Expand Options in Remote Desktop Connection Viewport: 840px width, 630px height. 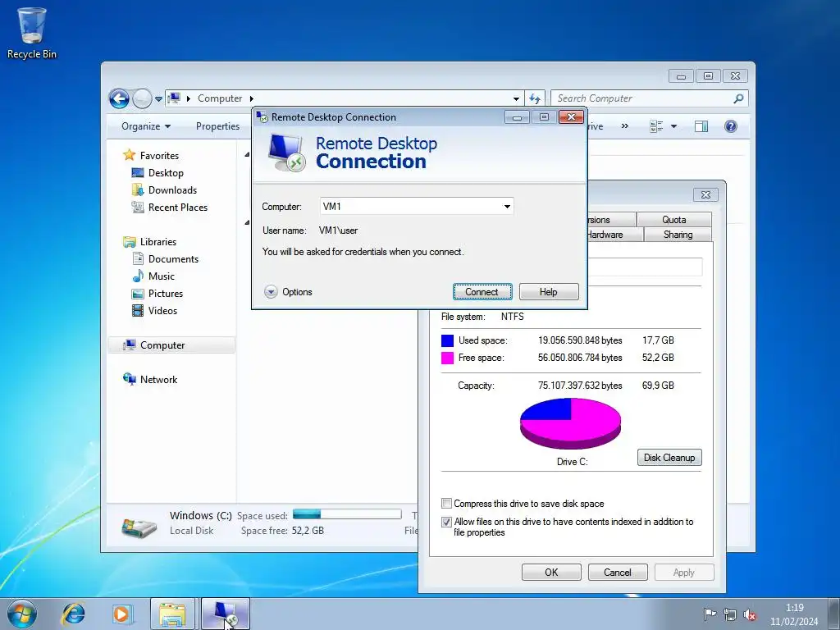(x=288, y=292)
